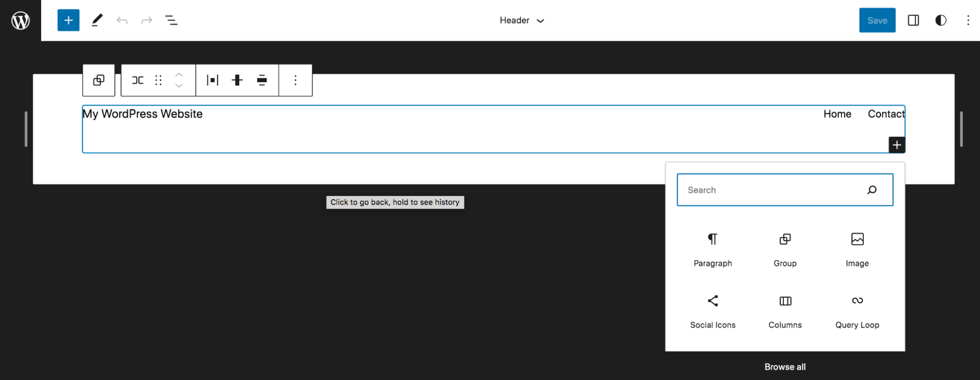
Task: Open the List View icon
Action: point(171,20)
